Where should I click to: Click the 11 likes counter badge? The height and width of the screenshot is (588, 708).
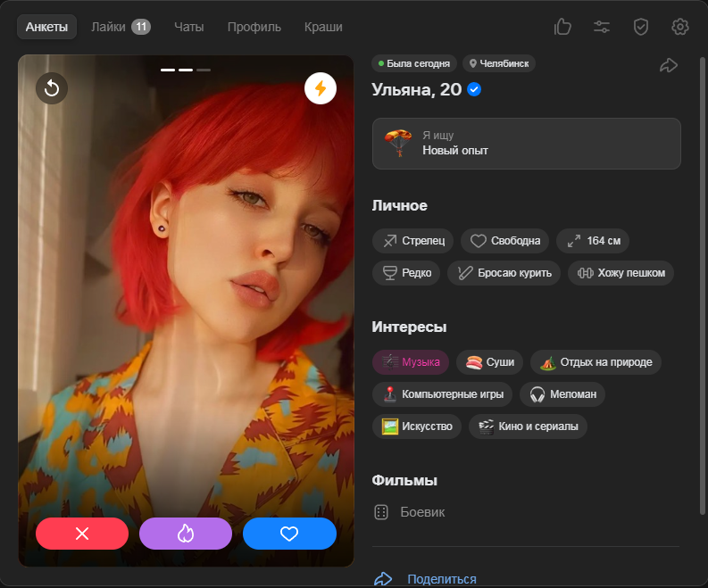click(141, 27)
